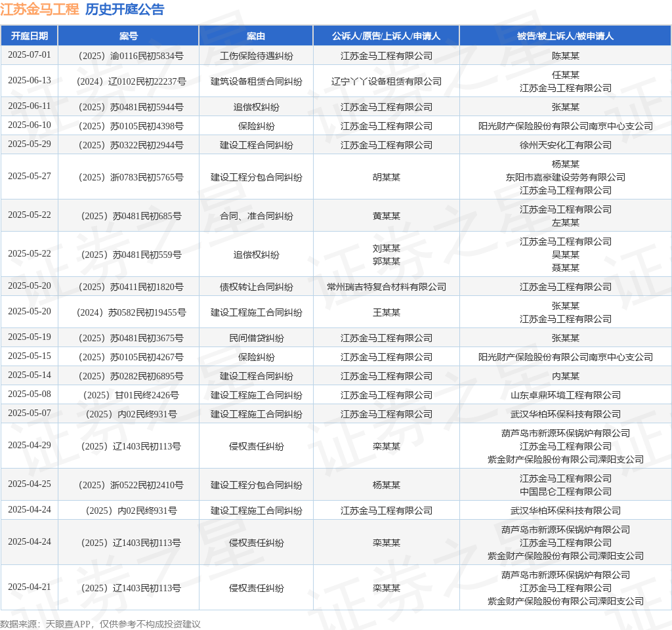The width and height of the screenshot is (672, 630).
Task: Select case number (2025)甘01民终2426号
Action: click(x=131, y=395)
